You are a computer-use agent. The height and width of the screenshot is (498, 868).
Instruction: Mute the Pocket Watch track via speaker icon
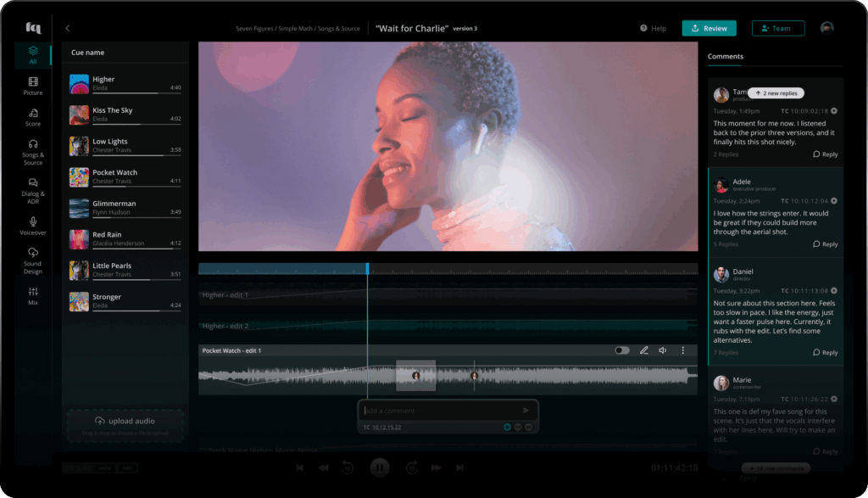pyautogui.click(x=663, y=350)
